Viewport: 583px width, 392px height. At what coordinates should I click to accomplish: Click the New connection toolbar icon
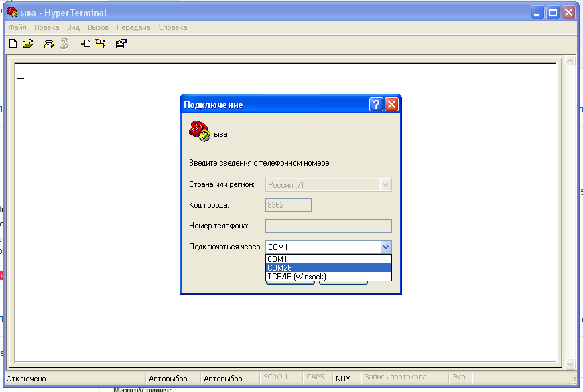[13, 44]
